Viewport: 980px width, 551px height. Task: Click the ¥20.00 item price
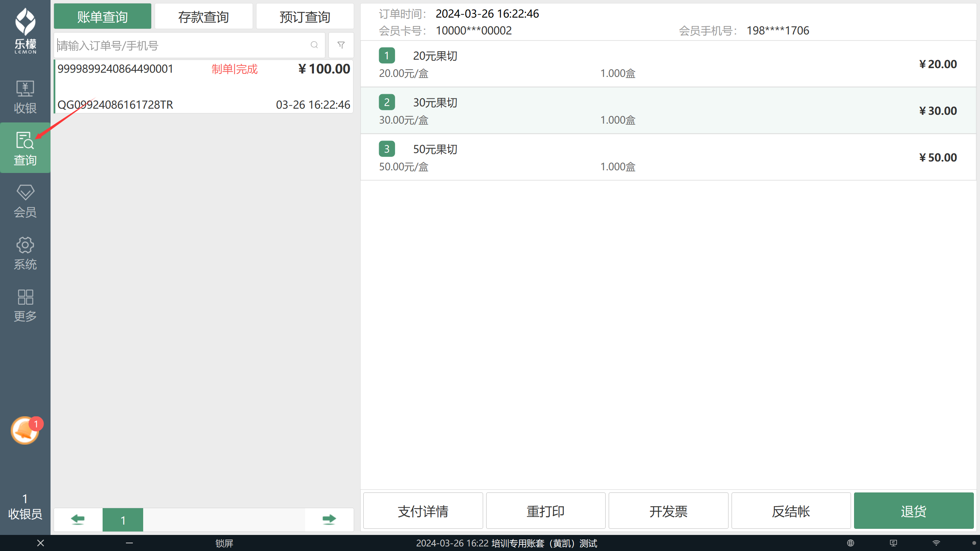(938, 64)
